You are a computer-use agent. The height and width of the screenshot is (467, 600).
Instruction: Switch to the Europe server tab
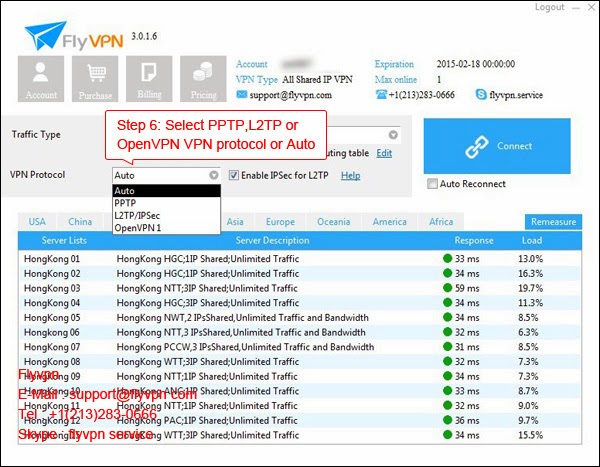pyautogui.click(x=280, y=222)
